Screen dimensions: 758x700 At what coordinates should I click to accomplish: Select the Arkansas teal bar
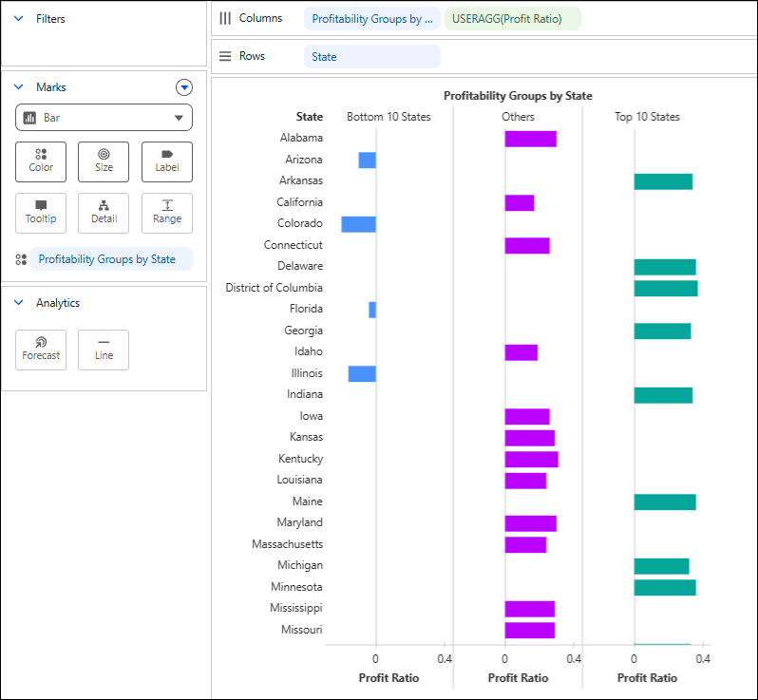663,181
